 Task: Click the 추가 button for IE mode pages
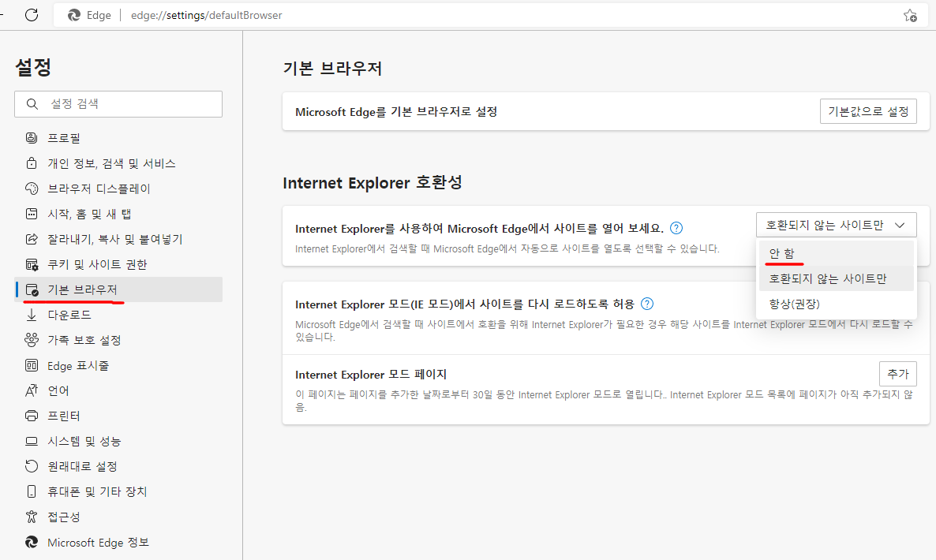[898, 374]
